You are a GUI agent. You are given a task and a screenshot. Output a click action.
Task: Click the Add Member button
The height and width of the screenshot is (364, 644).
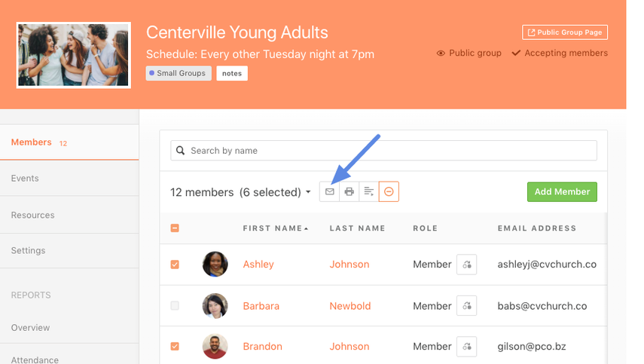(x=562, y=192)
